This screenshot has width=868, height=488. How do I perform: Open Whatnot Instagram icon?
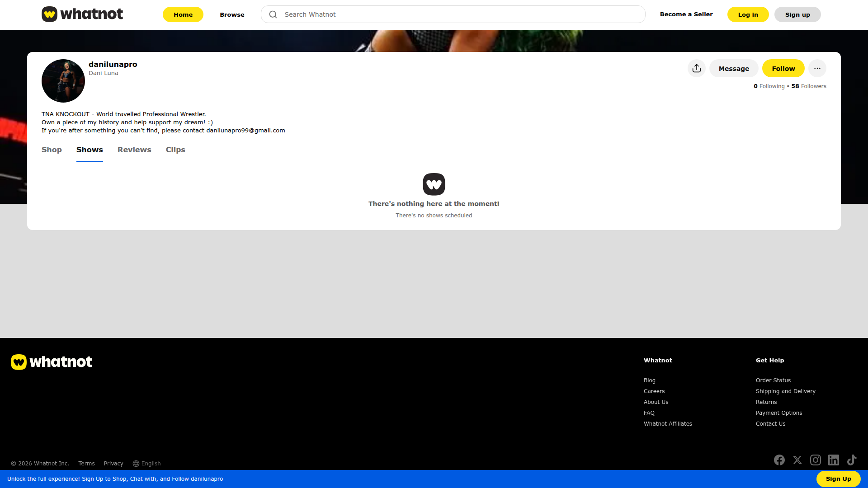(816, 460)
